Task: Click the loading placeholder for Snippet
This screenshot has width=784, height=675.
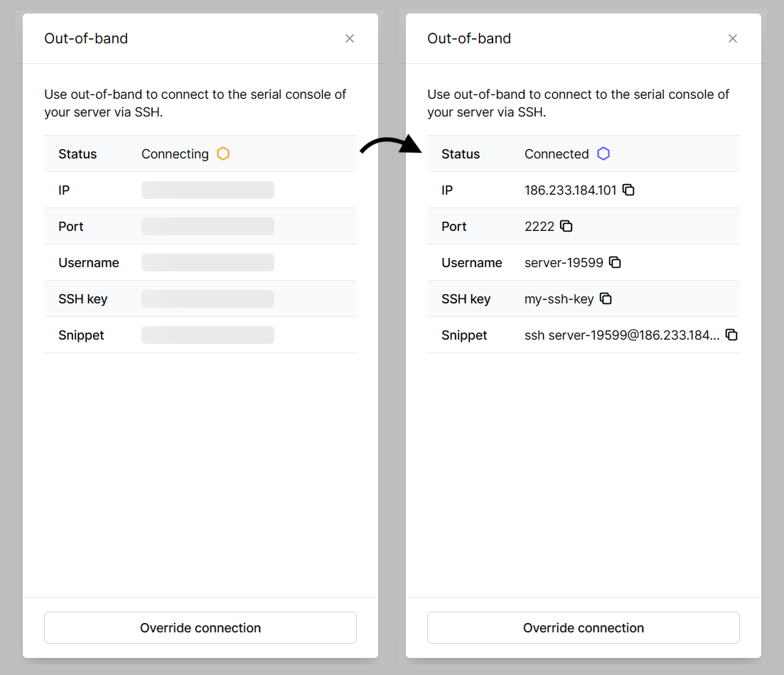Action: [208, 335]
